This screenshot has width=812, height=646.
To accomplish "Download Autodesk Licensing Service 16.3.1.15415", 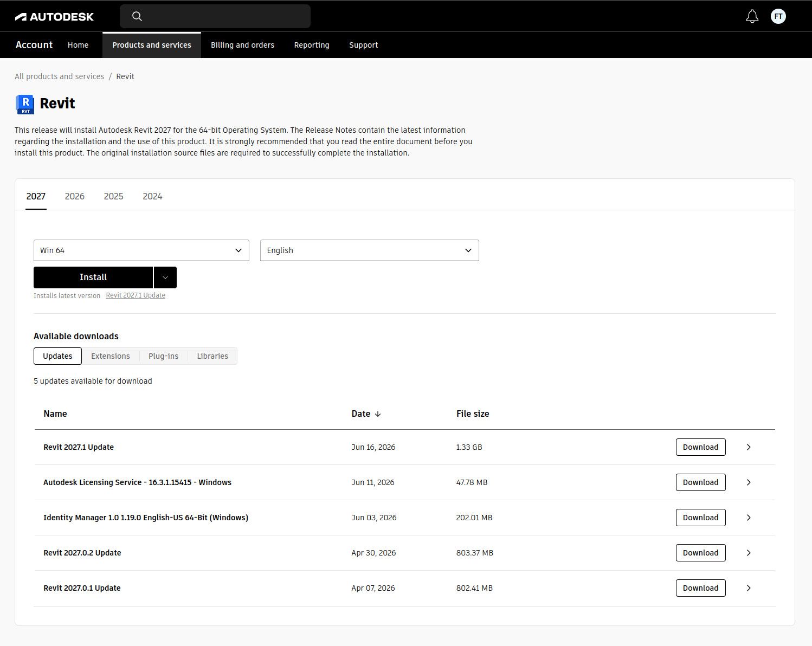I will coord(700,482).
